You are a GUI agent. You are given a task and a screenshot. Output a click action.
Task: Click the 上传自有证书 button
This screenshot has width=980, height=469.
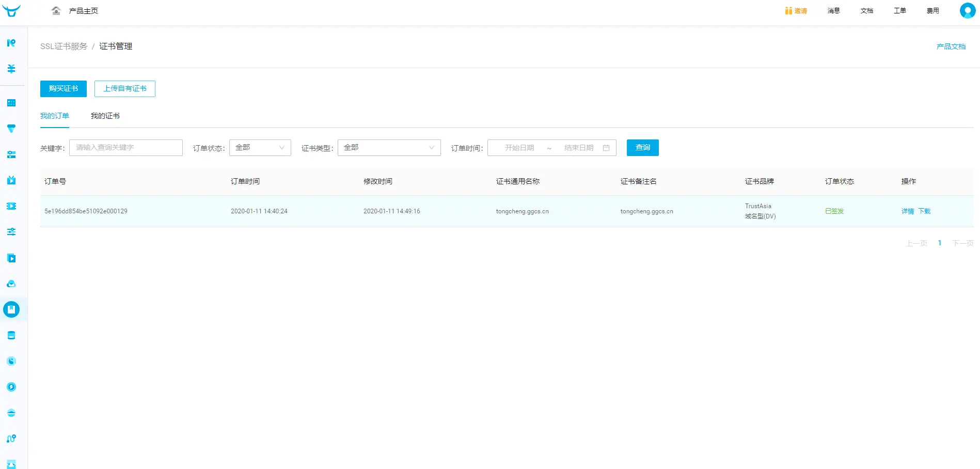(x=125, y=89)
